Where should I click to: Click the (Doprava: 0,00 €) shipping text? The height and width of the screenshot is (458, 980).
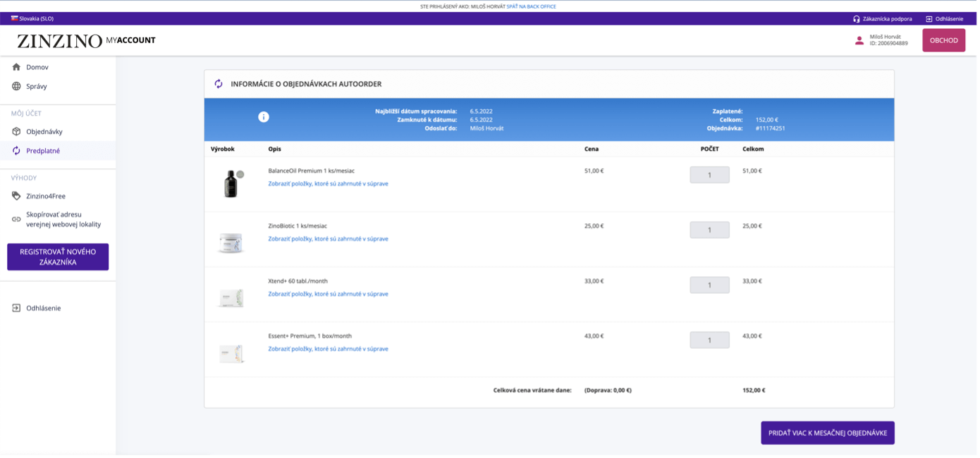(608, 390)
